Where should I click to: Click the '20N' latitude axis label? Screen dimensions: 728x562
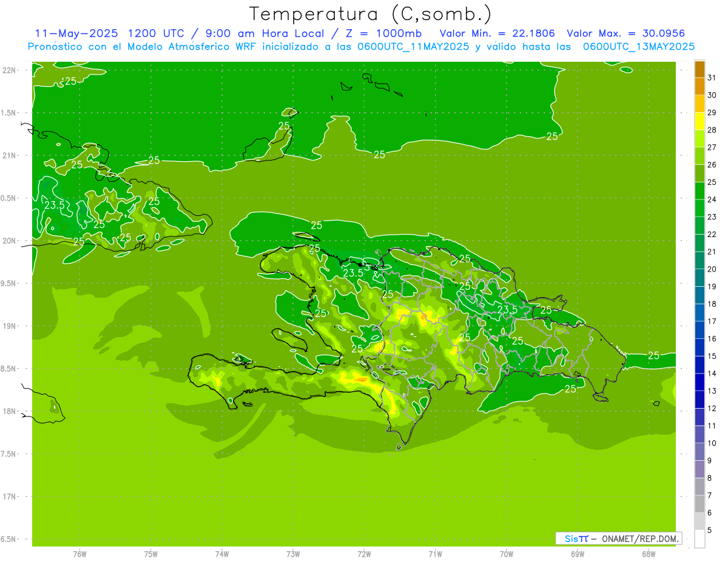pyautogui.click(x=10, y=241)
